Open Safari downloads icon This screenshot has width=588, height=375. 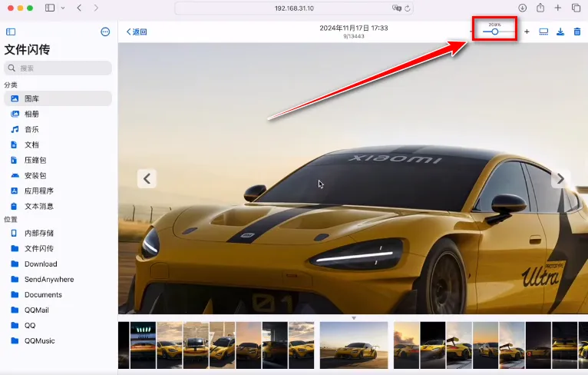(x=522, y=8)
